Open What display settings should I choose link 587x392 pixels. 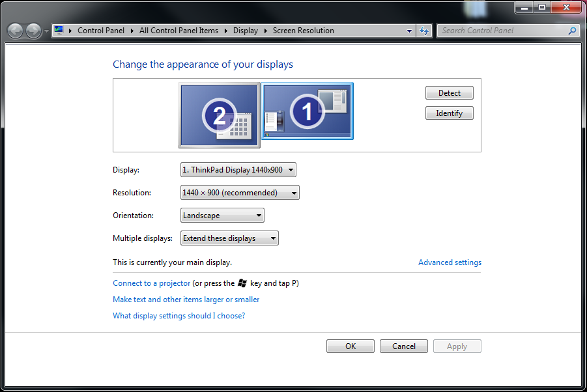[x=179, y=316]
